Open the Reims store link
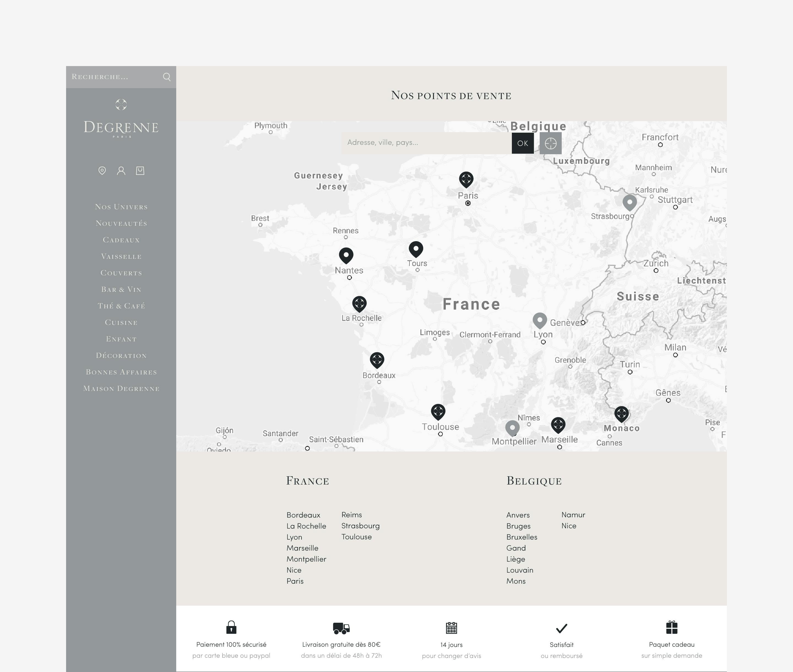 pos(352,515)
